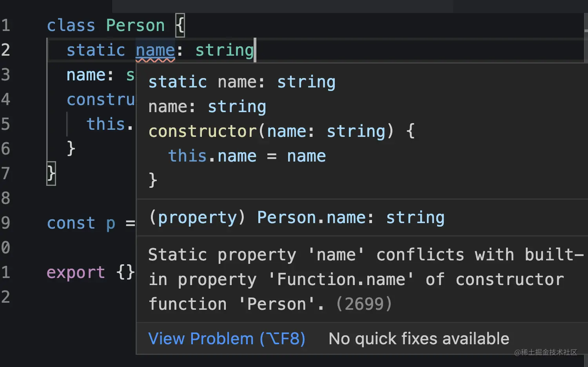Click the constructor keyword in the hover popup
This screenshot has height=367, width=588.
203,132
